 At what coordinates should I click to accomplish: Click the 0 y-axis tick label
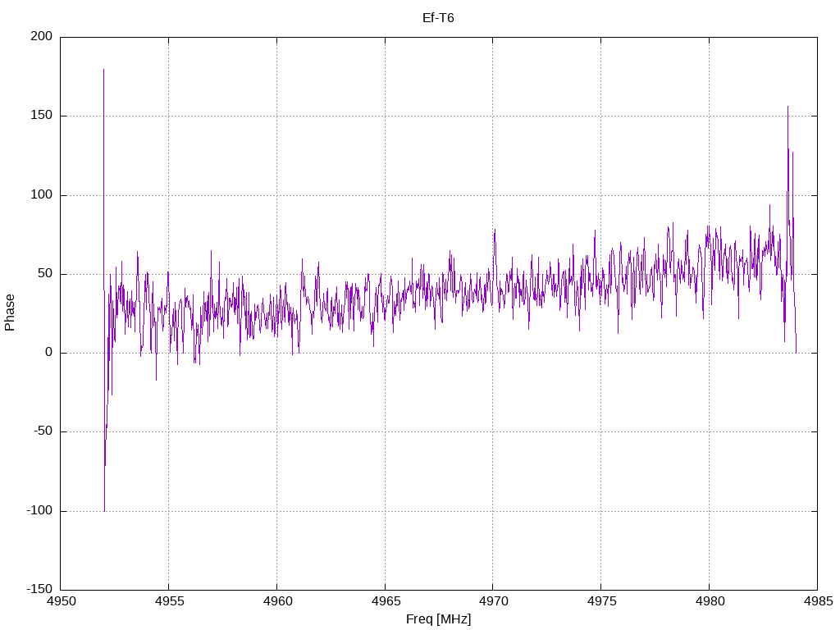click(48, 353)
